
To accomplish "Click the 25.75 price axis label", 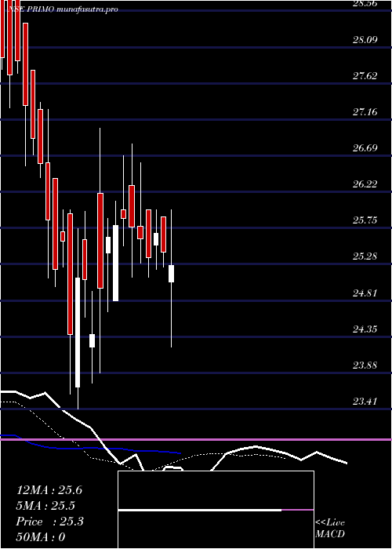I will pos(365,220).
